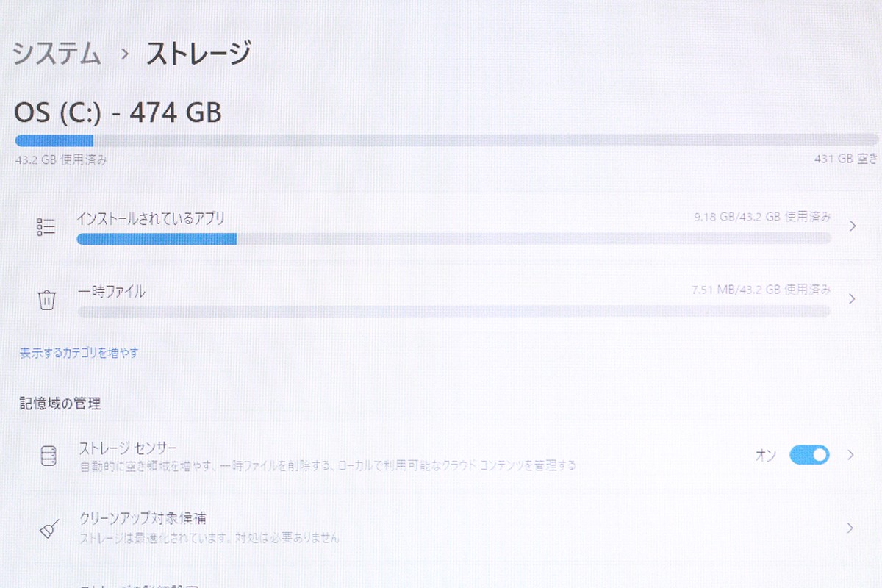Click the ストレージ breadcrumb title
The image size is (882, 588).
click(x=198, y=54)
